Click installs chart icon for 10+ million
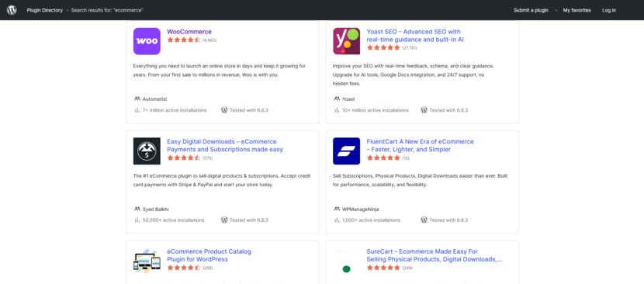The width and height of the screenshot is (644, 284). tap(337, 110)
